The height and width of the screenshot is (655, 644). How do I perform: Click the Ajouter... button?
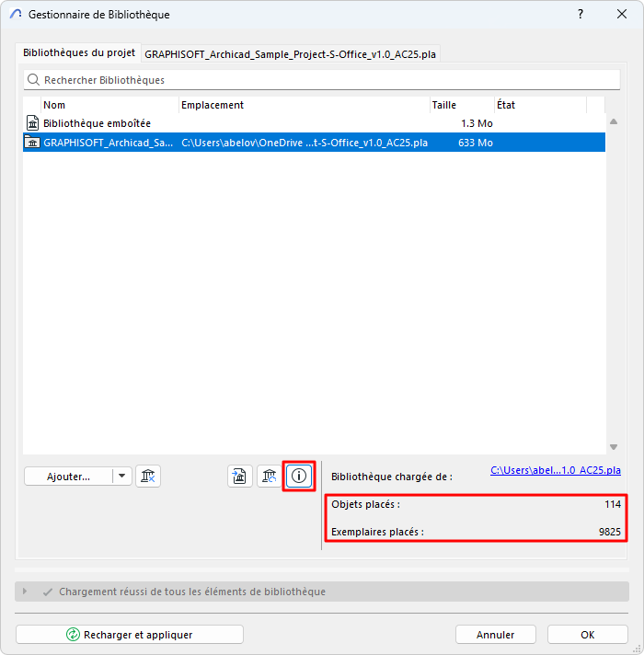point(68,477)
